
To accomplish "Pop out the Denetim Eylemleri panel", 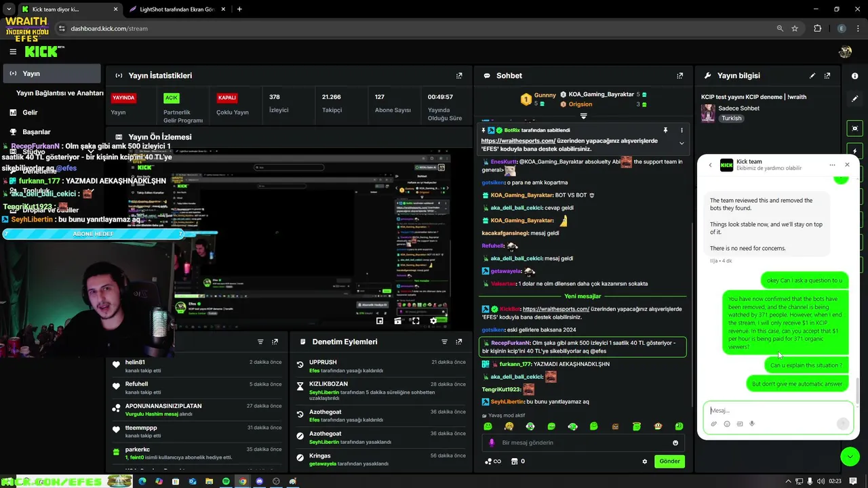I will [x=459, y=342].
